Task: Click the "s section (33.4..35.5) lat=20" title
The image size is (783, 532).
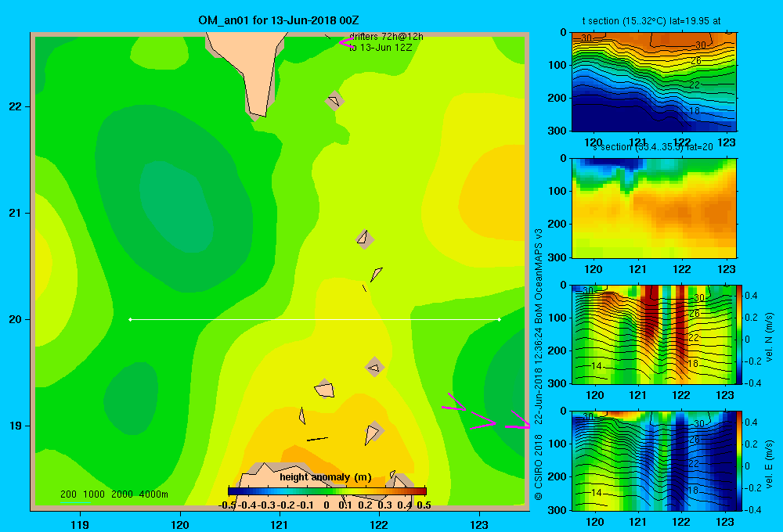Action: (x=653, y=147)
